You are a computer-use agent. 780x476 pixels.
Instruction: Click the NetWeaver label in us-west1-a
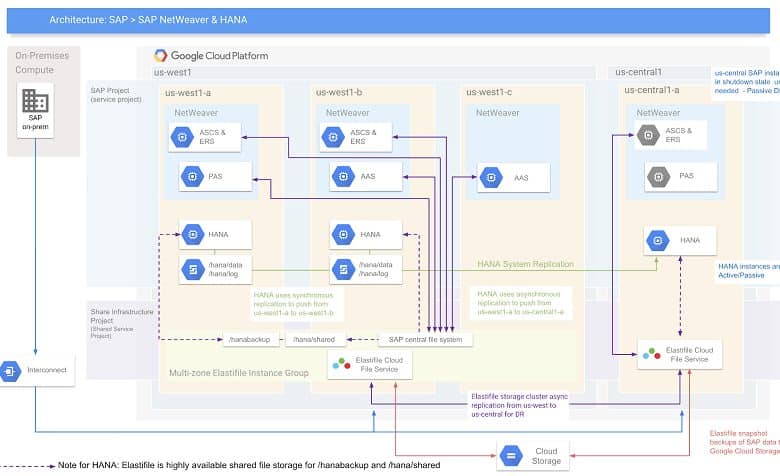[x=196, y=113]
